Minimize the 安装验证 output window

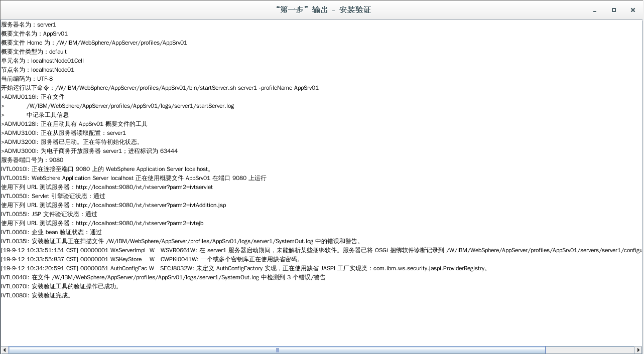(x=595, y=10)
